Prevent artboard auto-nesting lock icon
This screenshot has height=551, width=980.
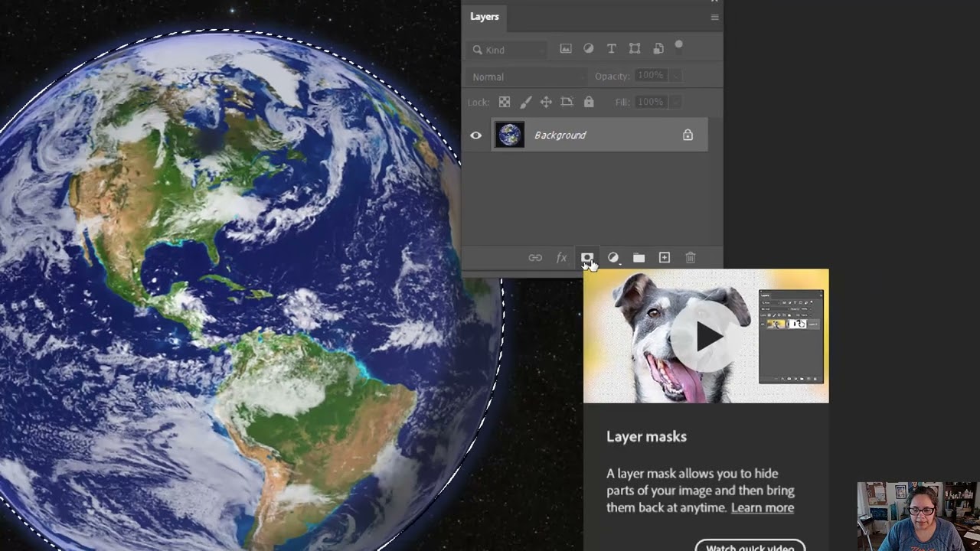tap(567, 102)
